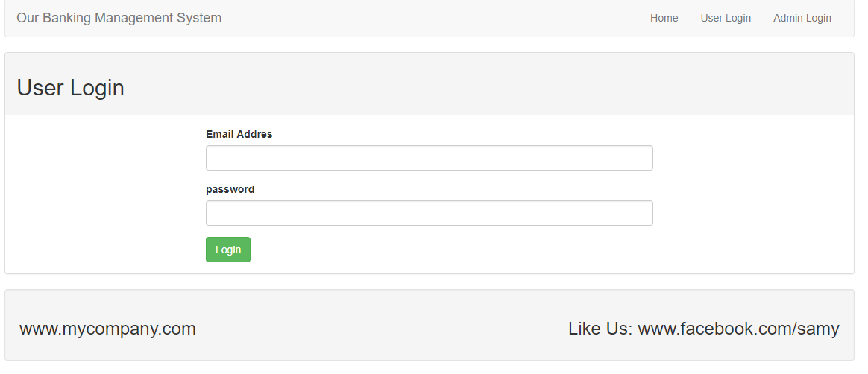Image resolution: width=868 pixels, height=374 pixels.
Task: Click into the password text box
Action: 429,213
